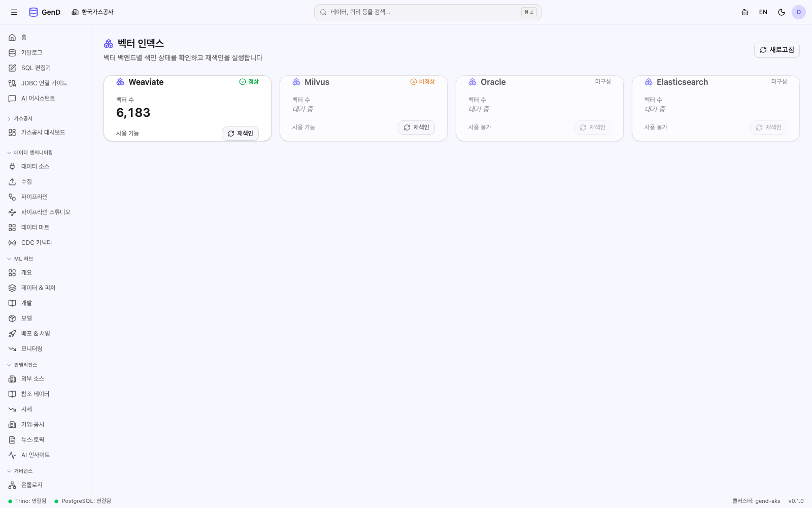
Task: Click the 기업·공시 building icon
Action: [12, 425]
